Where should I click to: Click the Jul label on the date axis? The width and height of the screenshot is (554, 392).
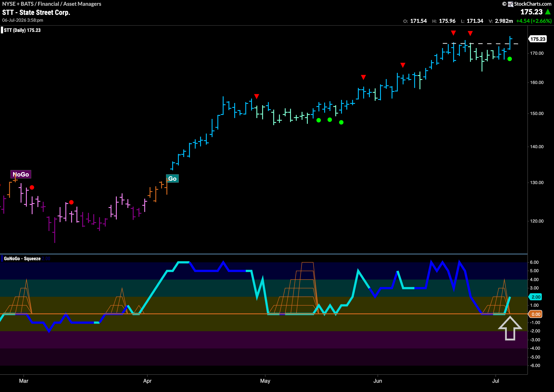tap(495, 381)
